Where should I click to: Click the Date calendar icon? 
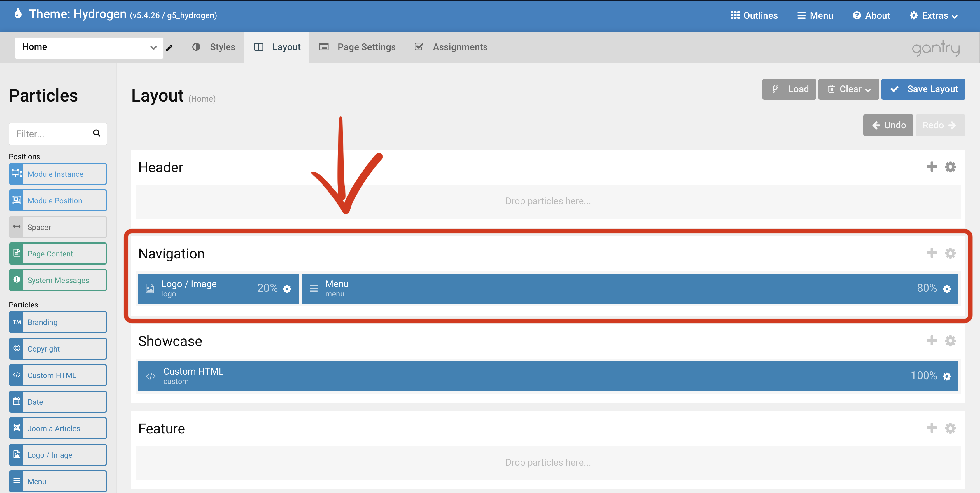[17, 402]
